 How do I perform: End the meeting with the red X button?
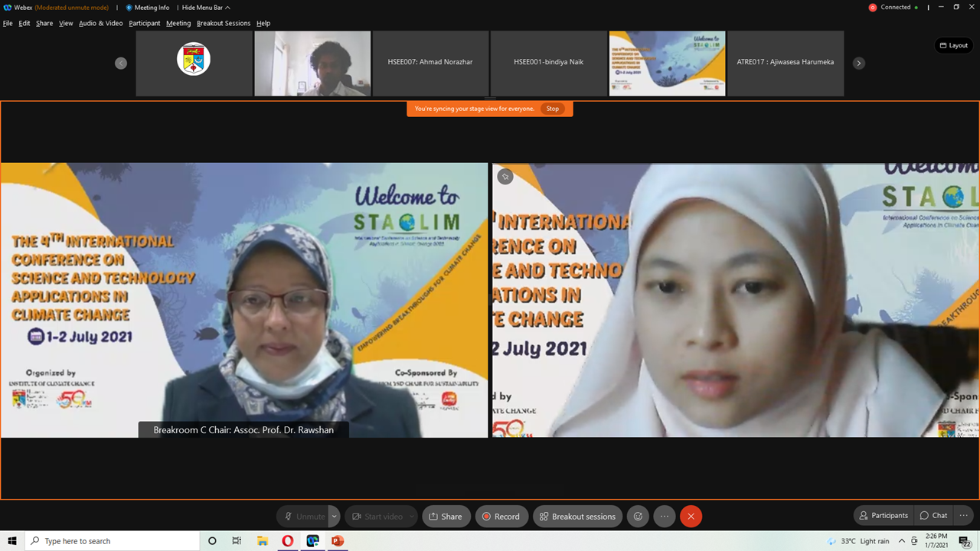691,517
